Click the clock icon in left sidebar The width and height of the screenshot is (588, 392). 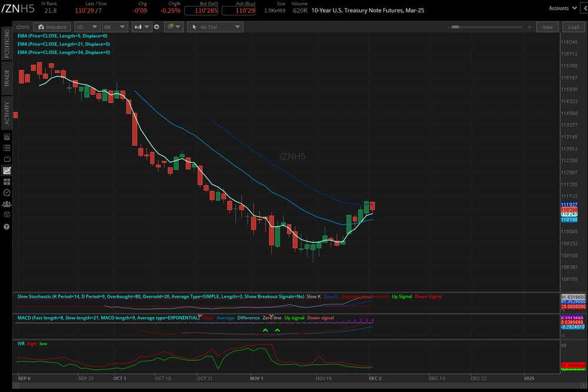pyautogui.click(x=6, y=192)
